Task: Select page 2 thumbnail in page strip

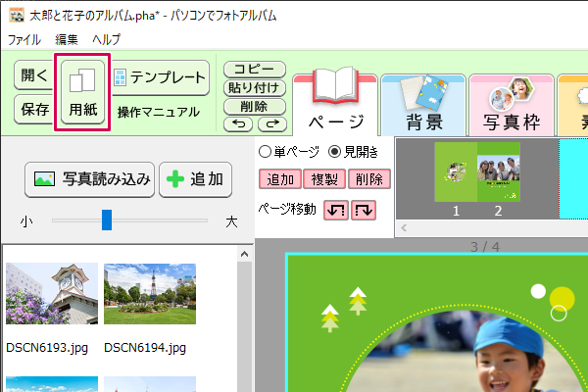Action: click(x=499, y=172)
